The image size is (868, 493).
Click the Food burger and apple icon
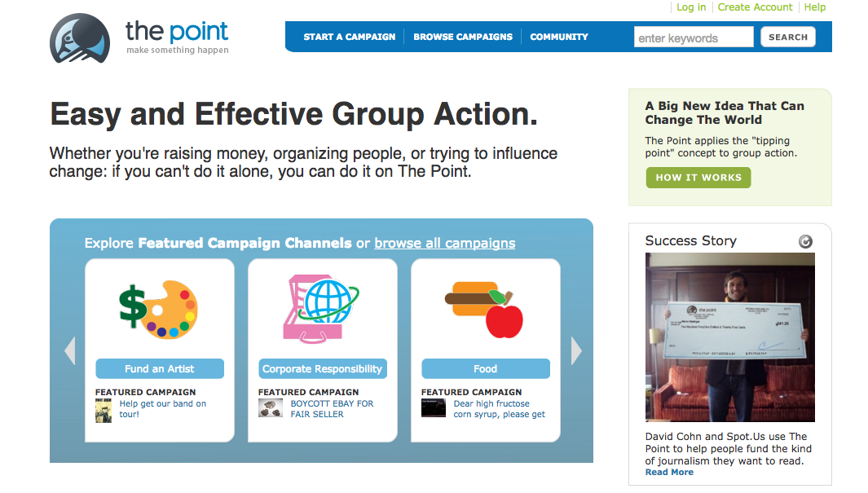point(485,309)
